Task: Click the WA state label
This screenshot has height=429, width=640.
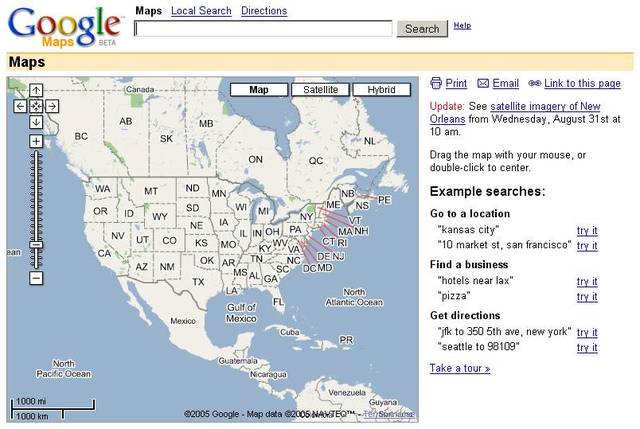Action: [102, 189]
